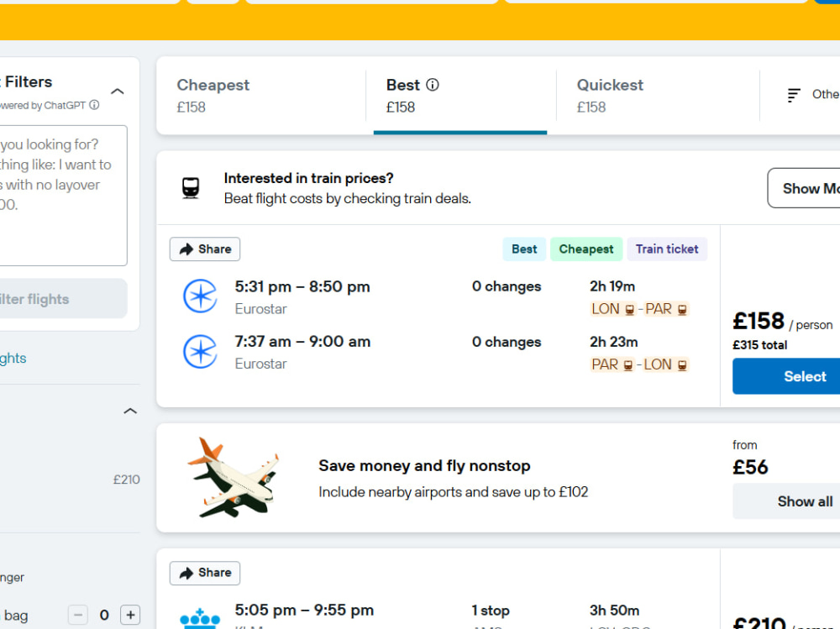Switch to the Quickest tab
Image resolution: width=840 pixels, height=629 pixels.
[658, 96]
